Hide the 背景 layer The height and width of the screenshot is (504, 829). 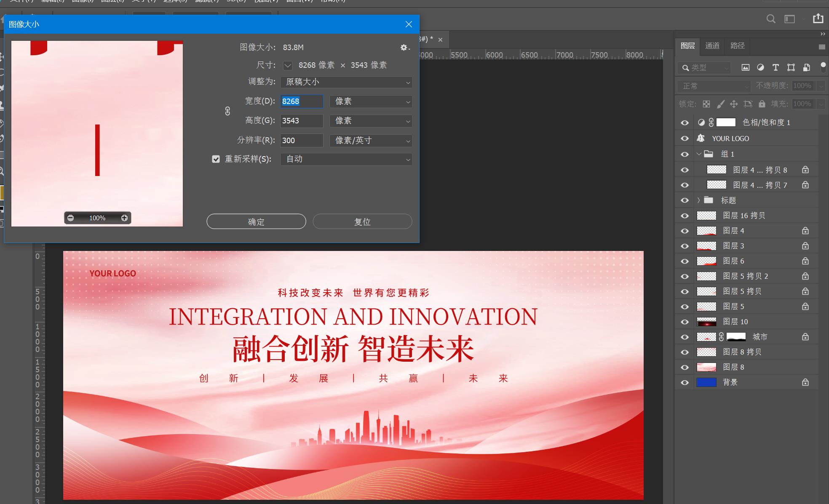coord(685,383)
